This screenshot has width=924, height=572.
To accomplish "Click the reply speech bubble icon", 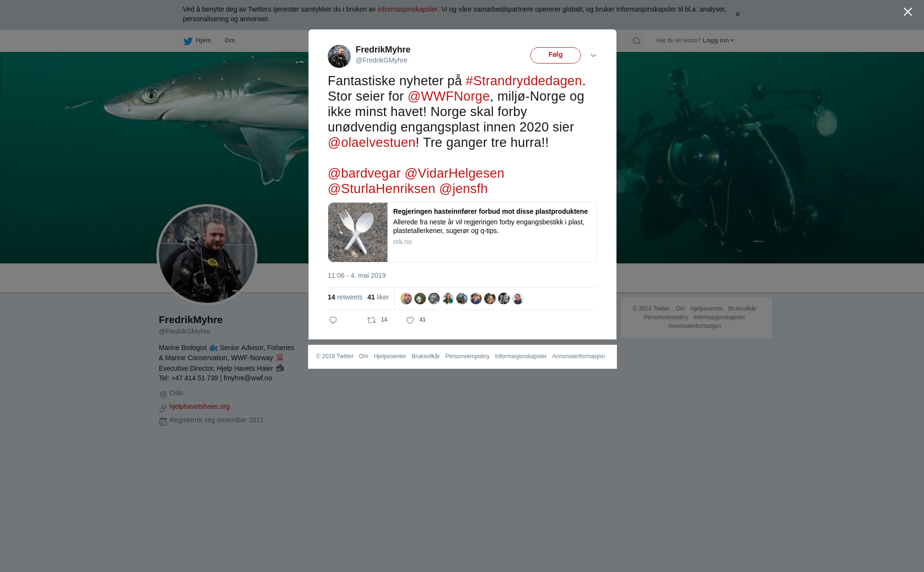I will (333, 320).
